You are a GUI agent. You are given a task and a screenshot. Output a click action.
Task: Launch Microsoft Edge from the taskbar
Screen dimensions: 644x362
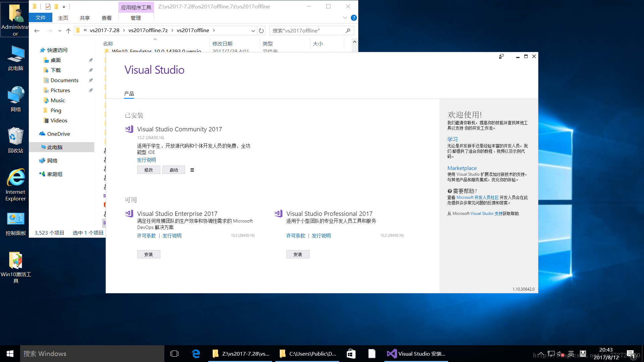pos(196,354)
